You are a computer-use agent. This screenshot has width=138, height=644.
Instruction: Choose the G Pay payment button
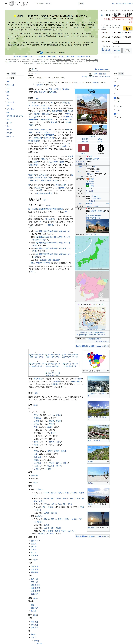pos(127,51)
